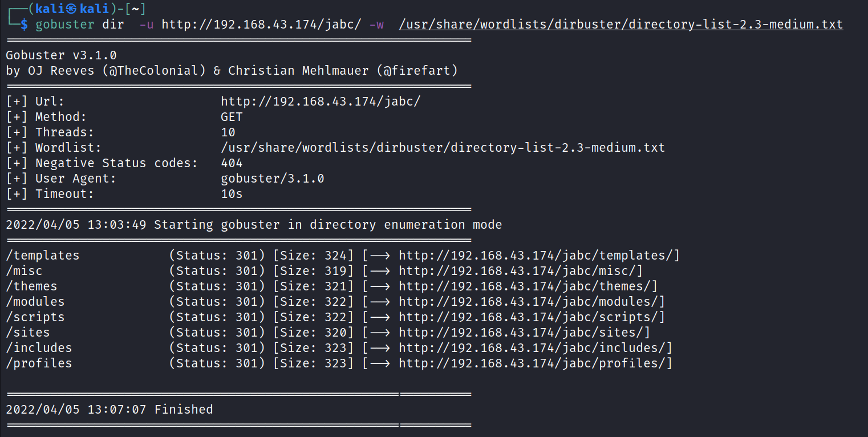This screenshot has width=868, height=437.
Task: Click the Finished timestamp line
Action: [x=109, y=410]
